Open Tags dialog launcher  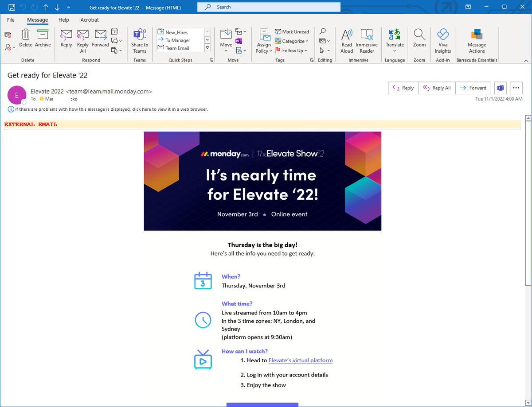point(312,60)
